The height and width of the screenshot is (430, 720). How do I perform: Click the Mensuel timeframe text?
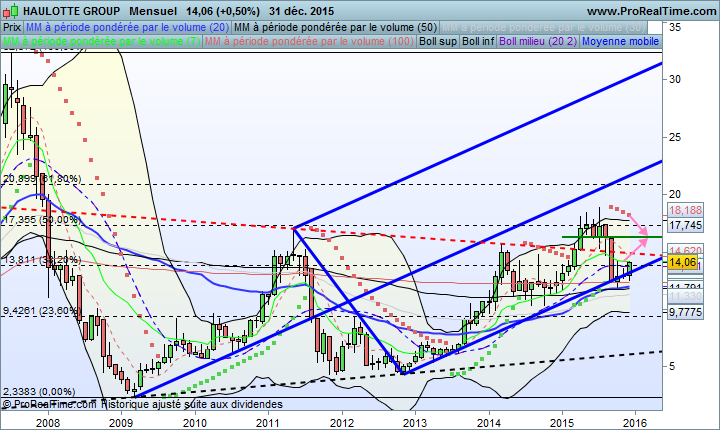coord(153,11)
